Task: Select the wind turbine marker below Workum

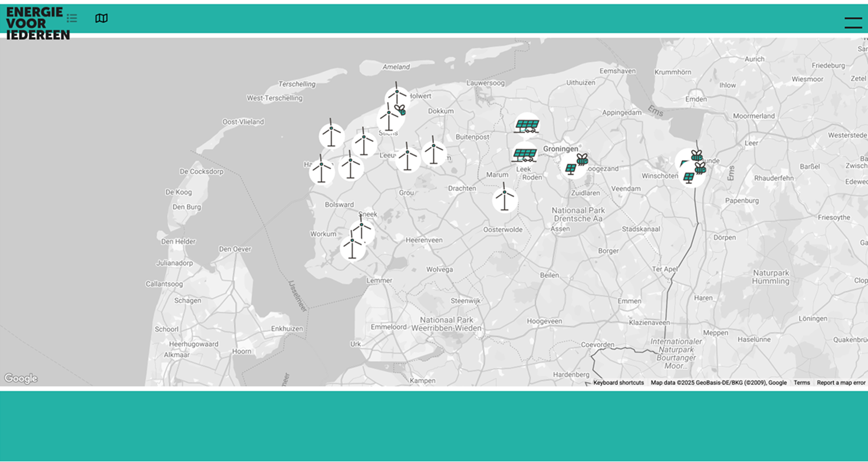Action: [x=353, y=248]
